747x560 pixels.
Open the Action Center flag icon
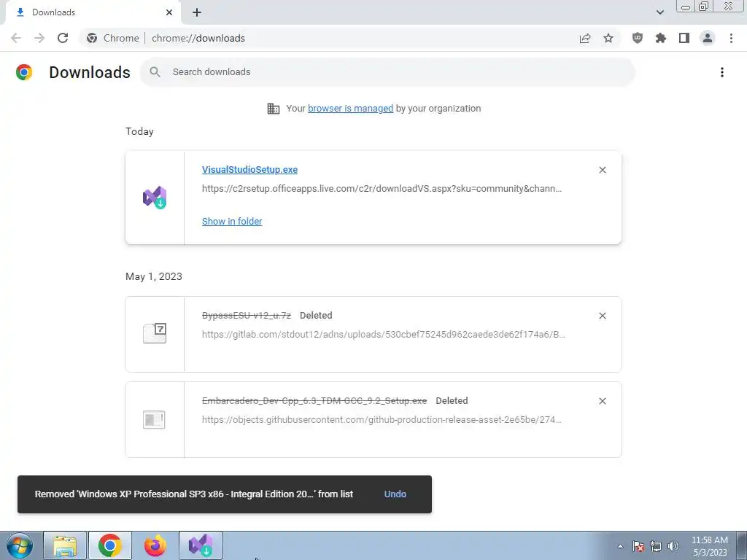click(638, 546)
